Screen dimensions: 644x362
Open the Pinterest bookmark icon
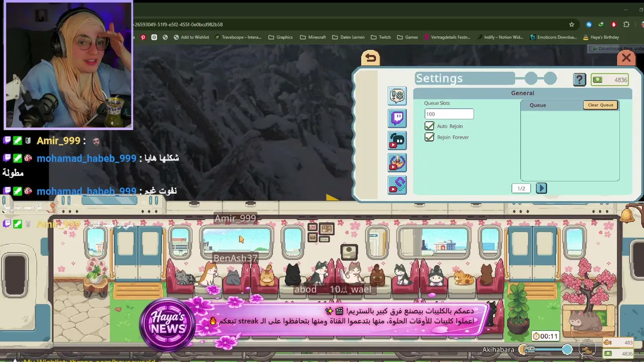143,37
